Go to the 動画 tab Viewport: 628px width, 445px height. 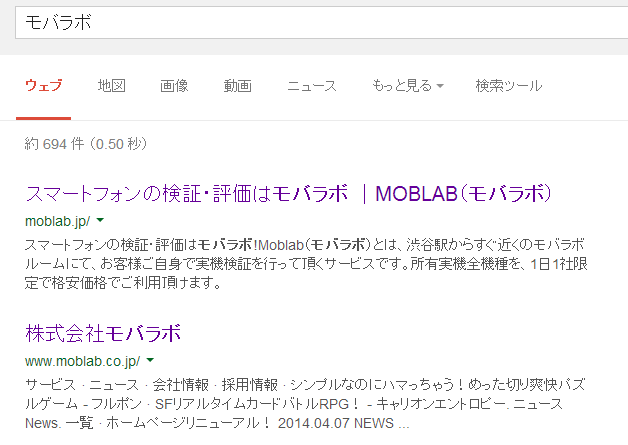(238, 86)
